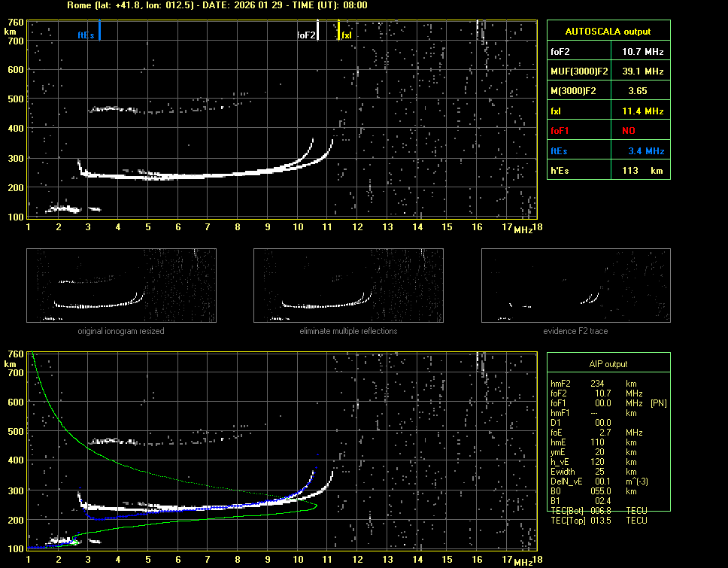728x568 pixels.
Task: Select the M(3000)F2 3.65 row
Action: (x=608, y=91)
